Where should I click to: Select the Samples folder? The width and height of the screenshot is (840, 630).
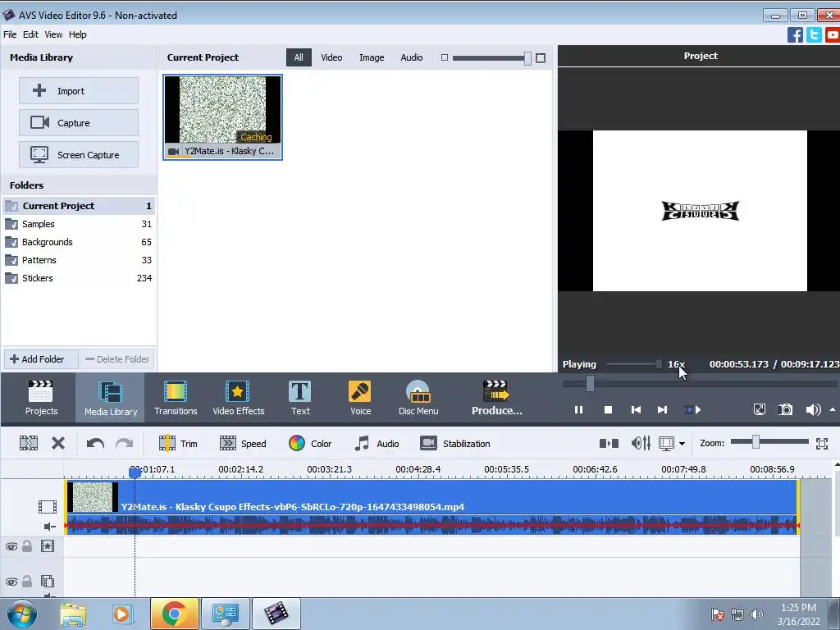pyautogui.click(x=79, y=224)
